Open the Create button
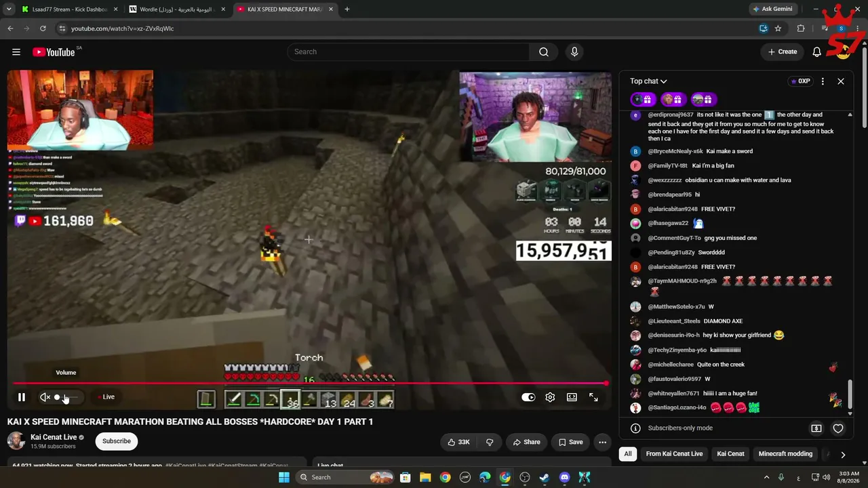This screenshot has width=868, height=488. (783, 52)
